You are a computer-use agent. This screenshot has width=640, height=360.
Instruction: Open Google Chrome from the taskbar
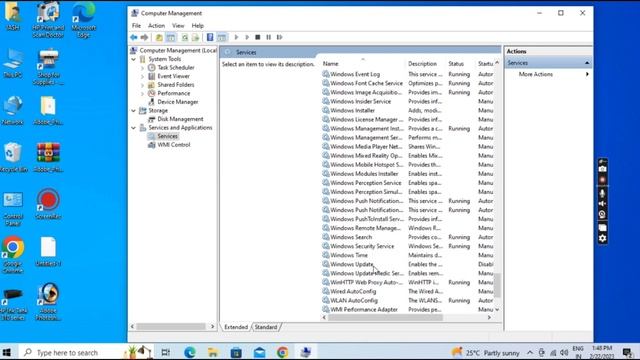point(282,352)
